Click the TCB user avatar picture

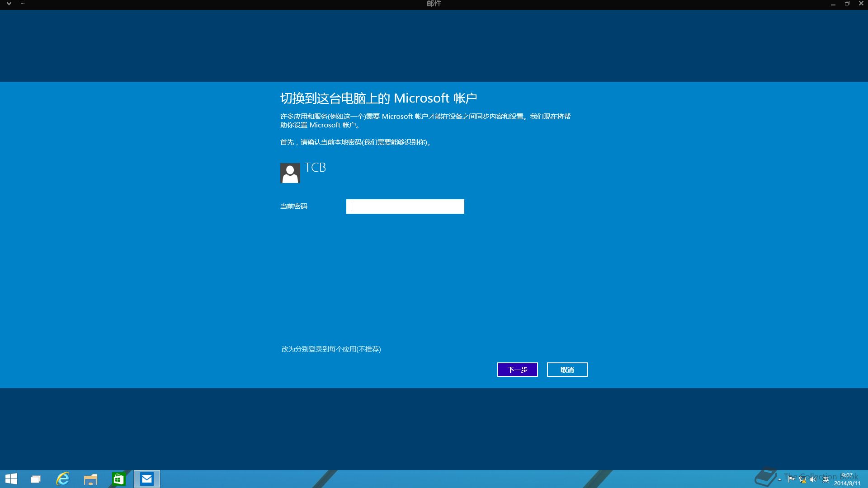click(290, 173)
